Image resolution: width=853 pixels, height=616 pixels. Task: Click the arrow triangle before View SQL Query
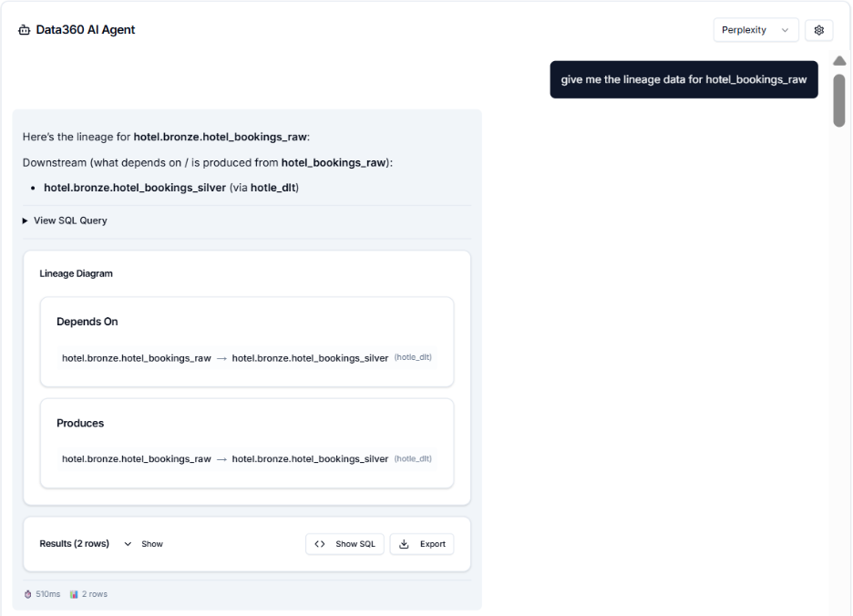click(23, 221)
